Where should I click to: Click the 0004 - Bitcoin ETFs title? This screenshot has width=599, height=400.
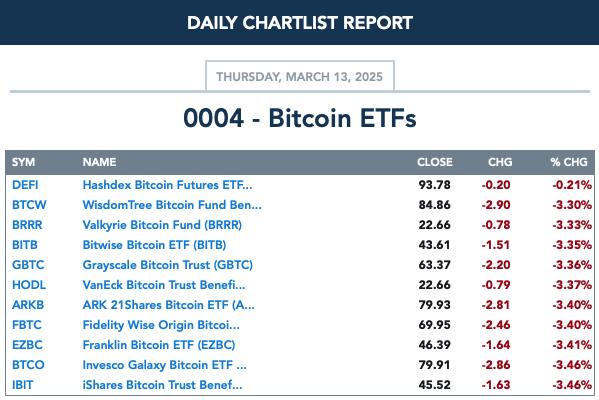pyautogui.click(x=300, y=118)
